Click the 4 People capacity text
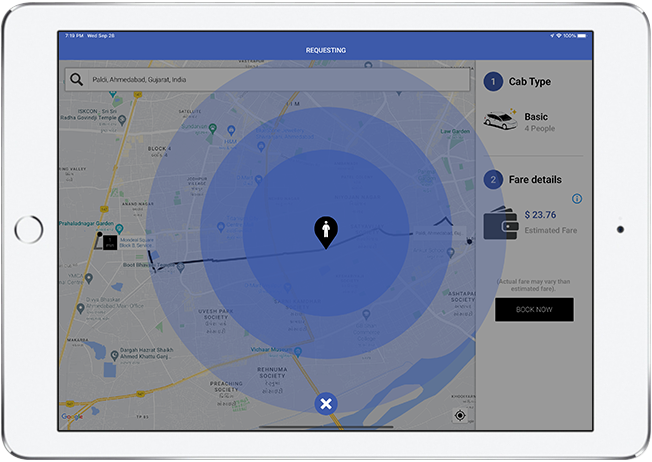The width and height of the screenshot is (652, 462). [x=539, y=128]
